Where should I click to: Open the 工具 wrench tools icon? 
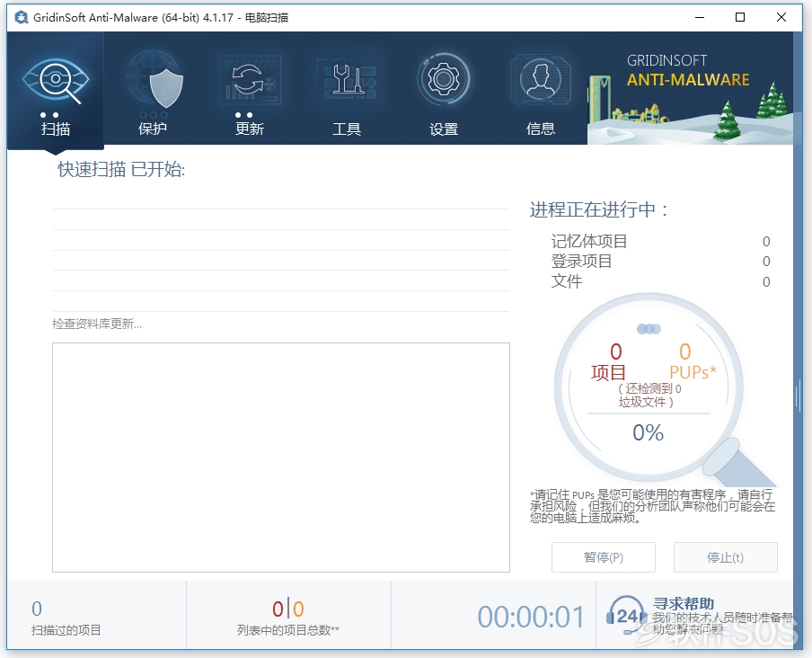coord(347,80)
